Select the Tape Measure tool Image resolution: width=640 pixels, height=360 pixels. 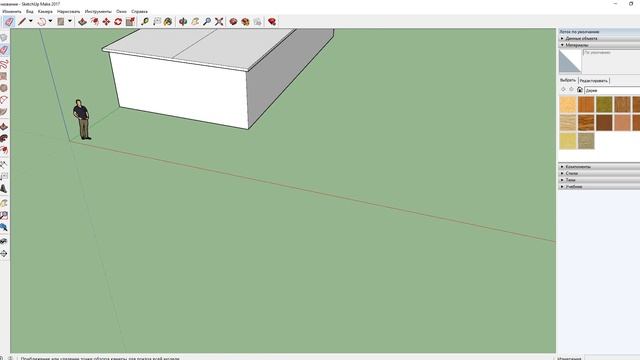coord(144,22)
